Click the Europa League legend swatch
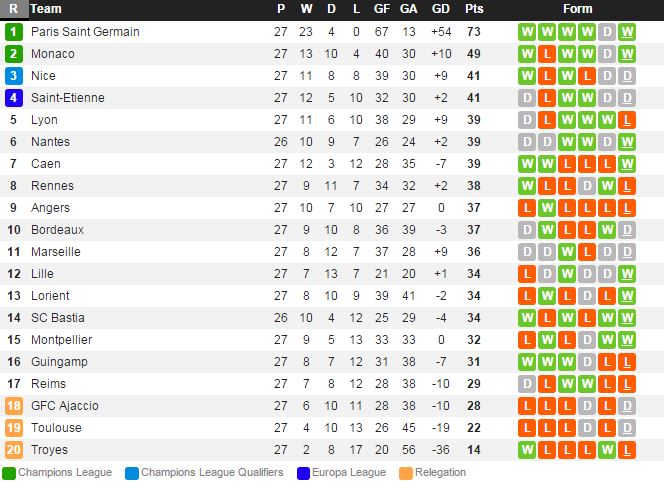The image size is (664, 497). tap(302, 473)
